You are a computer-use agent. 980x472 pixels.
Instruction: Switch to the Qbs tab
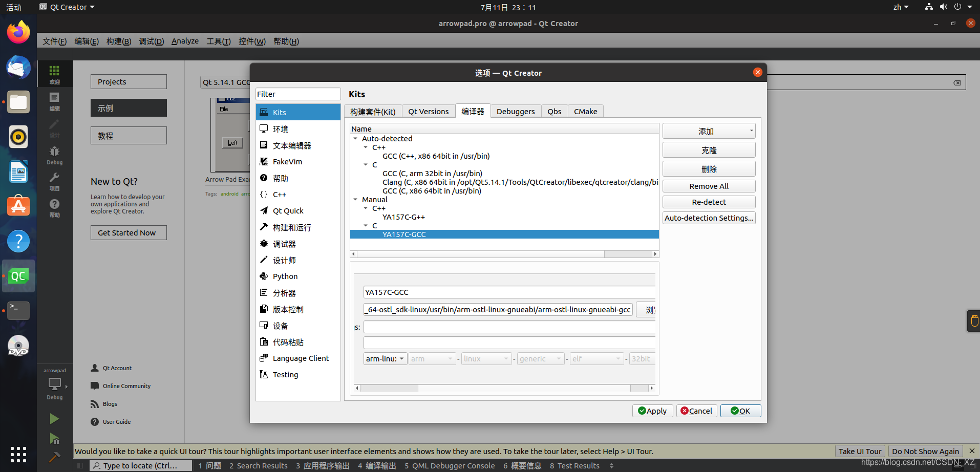(555, 112)
